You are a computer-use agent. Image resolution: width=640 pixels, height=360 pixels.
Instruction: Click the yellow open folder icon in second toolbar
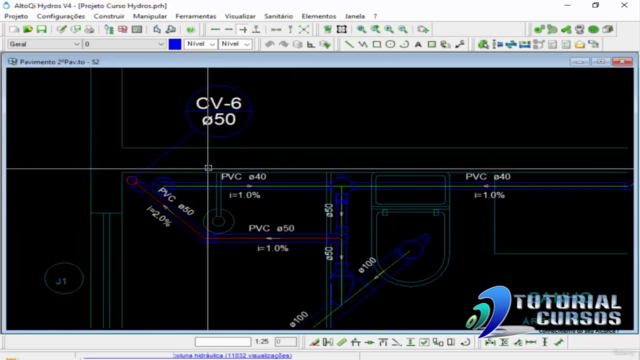tap(580, 44)
